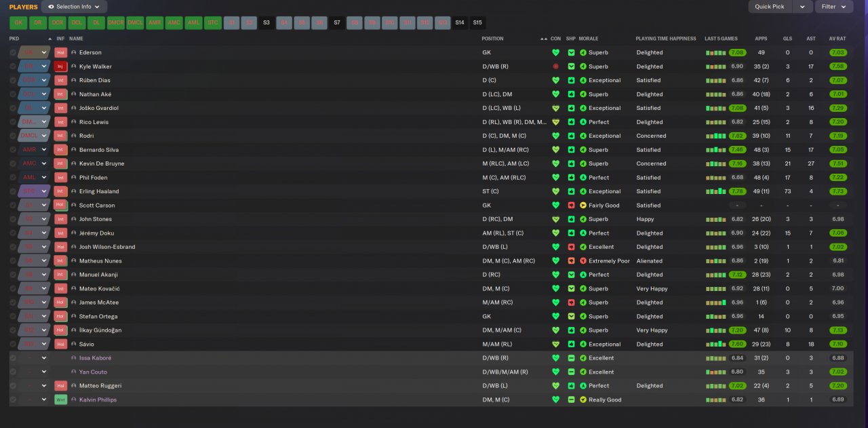The image size is (868, 428).
Task: Toggle the picked checkmark for Yan Couto
Action: pos(13,372)
